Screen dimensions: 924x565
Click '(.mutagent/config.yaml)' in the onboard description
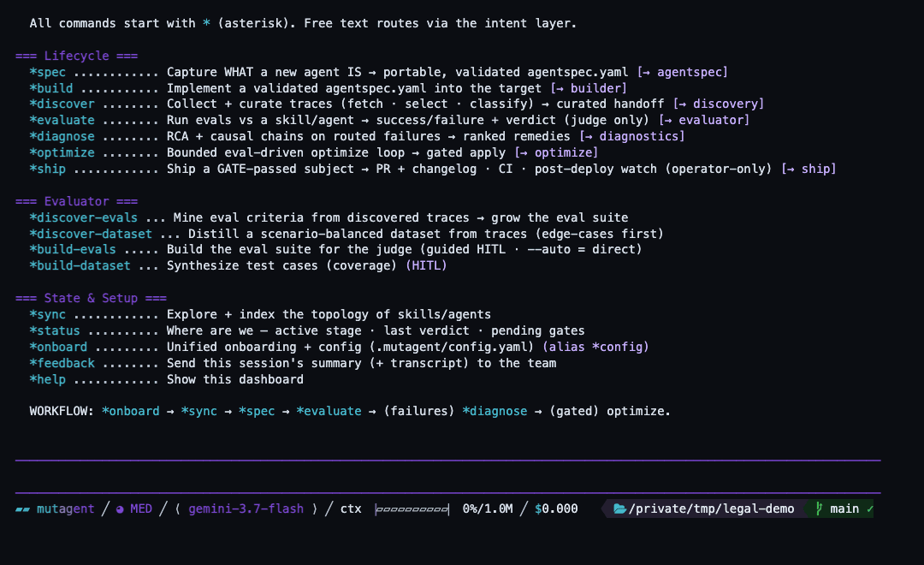click(452, 347)
